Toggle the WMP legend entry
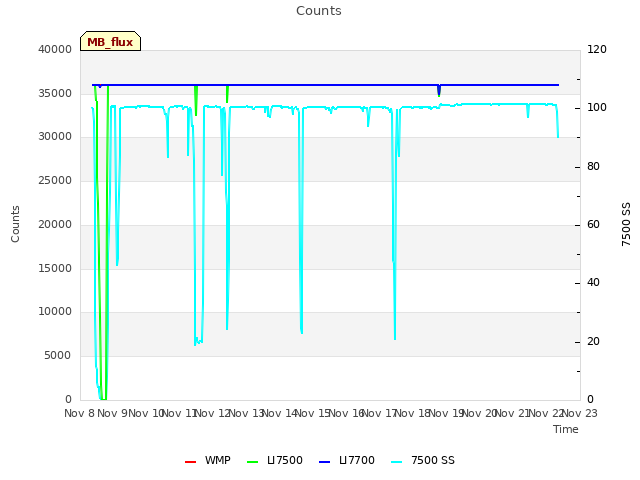The width and height of the screenshot is (640, 480). point(208,460)
